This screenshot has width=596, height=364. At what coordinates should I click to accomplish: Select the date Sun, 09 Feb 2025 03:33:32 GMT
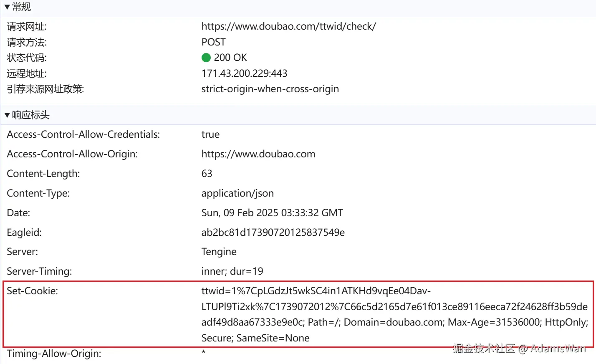coord(272,213)
